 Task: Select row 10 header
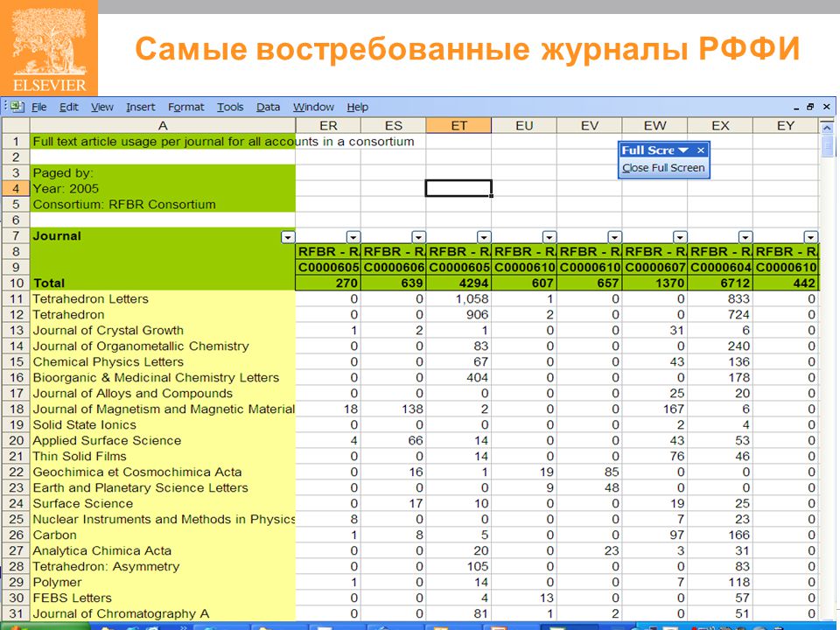coord(16,283)
